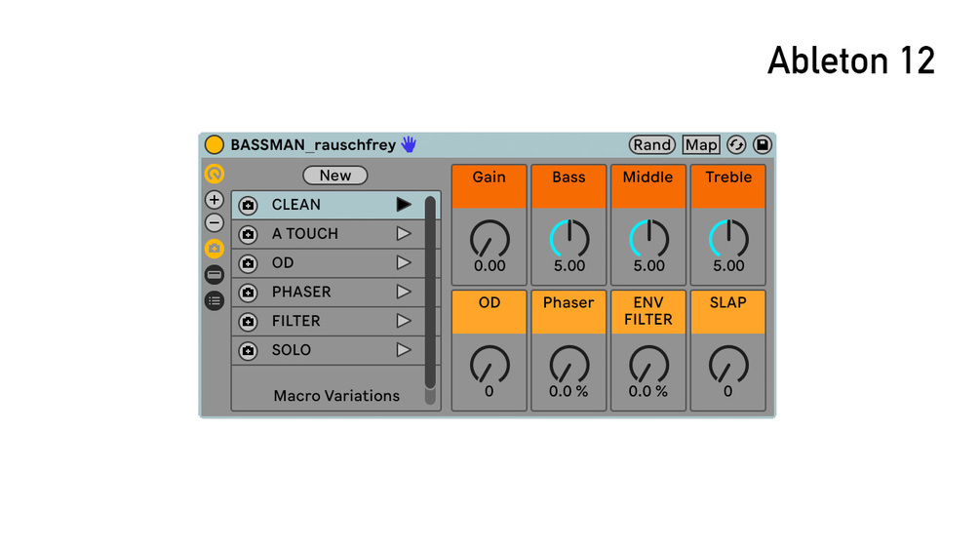Overwrite PHASER variation with camera icon
Screen dimensions: 980x551
tap(248, 293)
